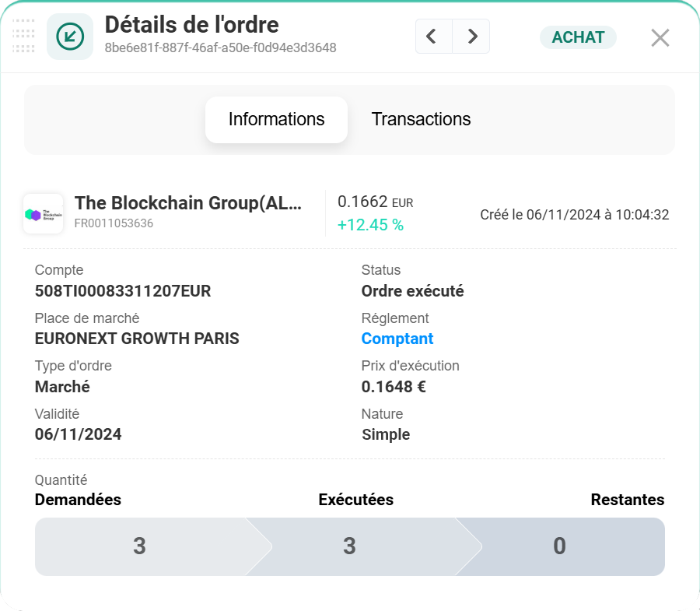Click the Restantes quantity segment
The image size is (700, 611).
[560, 546]
